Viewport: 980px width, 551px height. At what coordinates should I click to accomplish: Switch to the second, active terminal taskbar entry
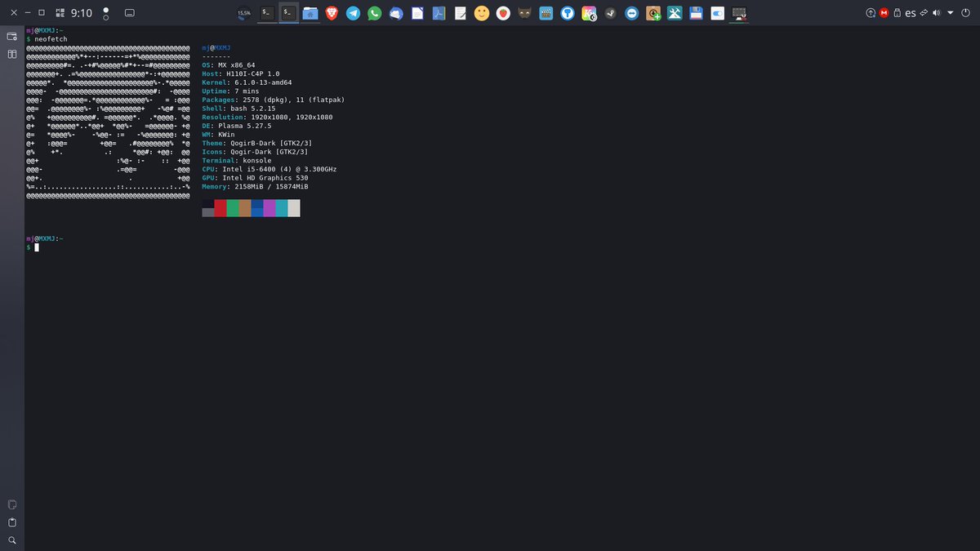tap(288, 13)
